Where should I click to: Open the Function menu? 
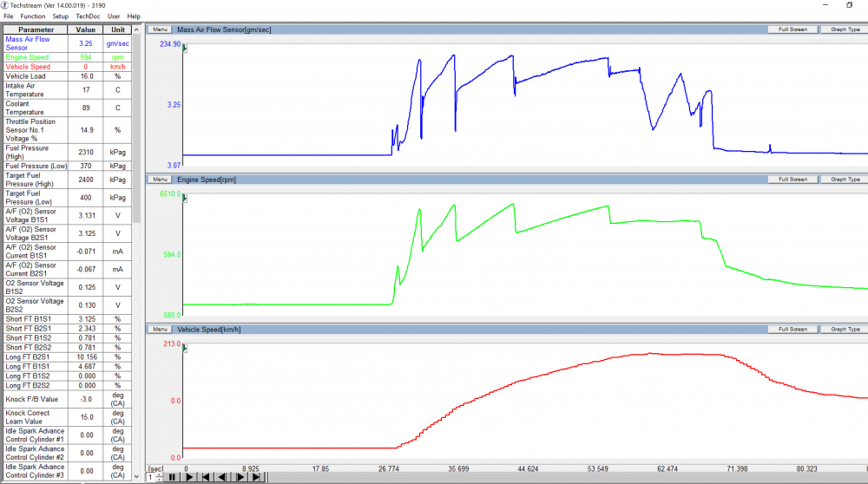coord(33,16)
